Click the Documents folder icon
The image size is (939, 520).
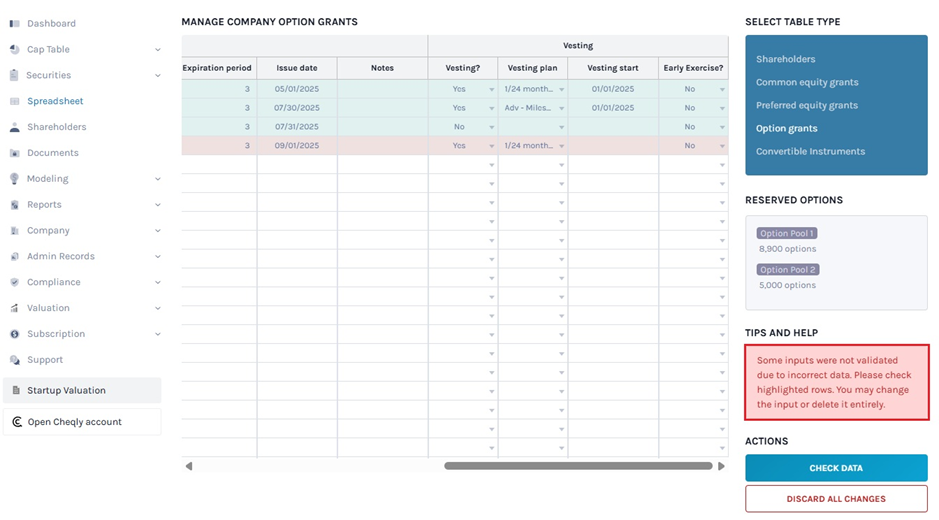pyautogui.click(x=14, y=153)
